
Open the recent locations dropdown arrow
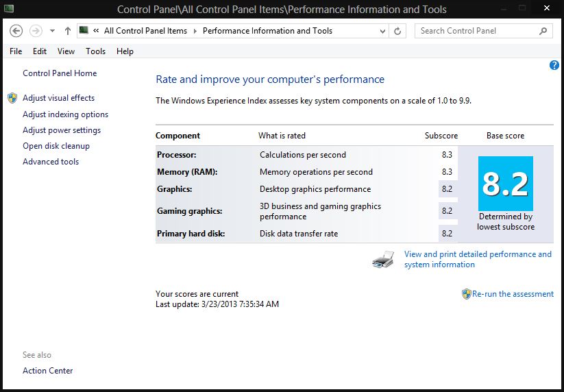53,31
